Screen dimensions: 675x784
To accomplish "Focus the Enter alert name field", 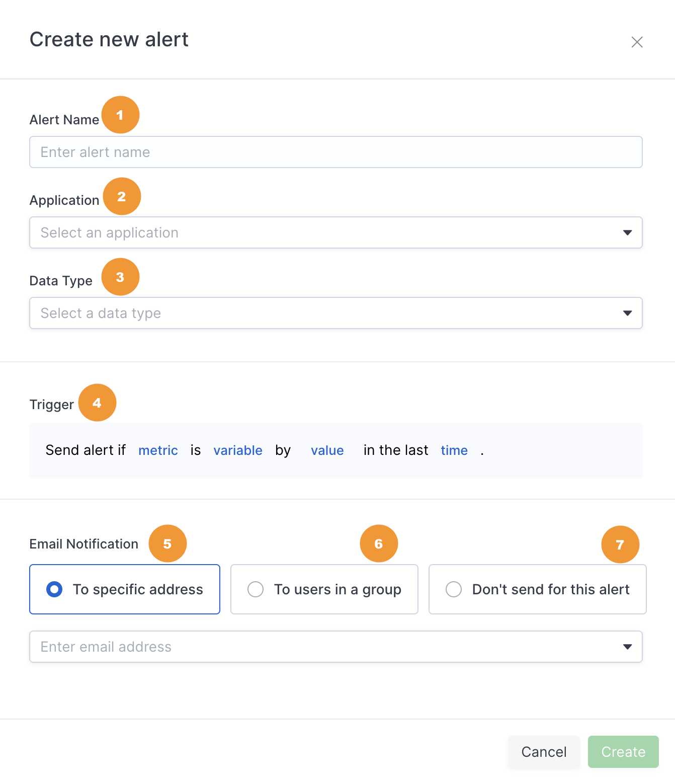I will (x=336, y=152).
